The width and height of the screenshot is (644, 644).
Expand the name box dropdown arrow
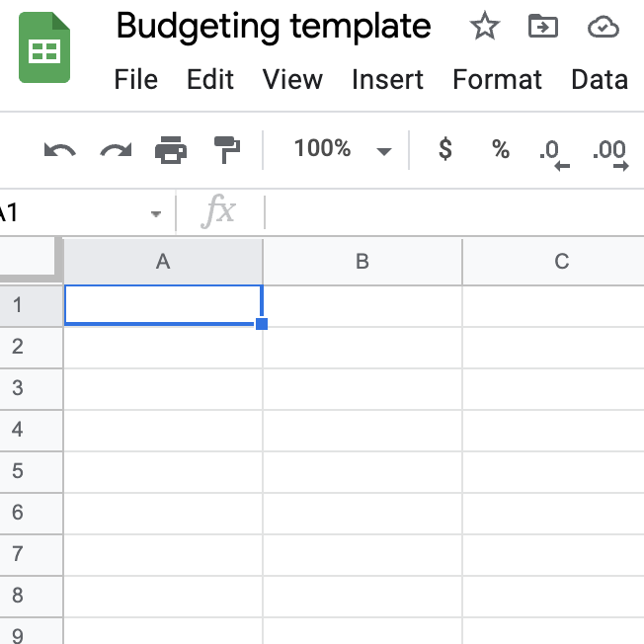(x=155, y=213)
